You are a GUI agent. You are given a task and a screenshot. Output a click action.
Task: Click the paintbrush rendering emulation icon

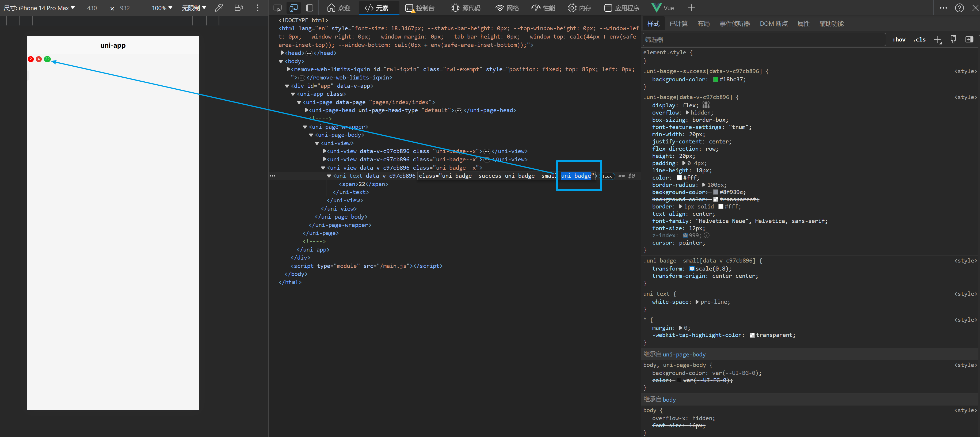point(953,39)
